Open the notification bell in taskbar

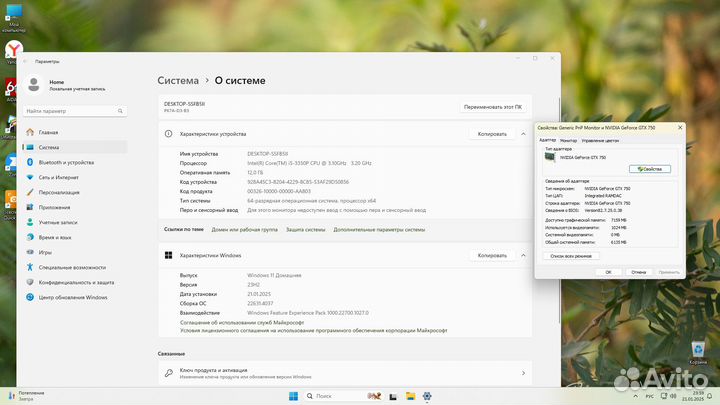point(710,396)
